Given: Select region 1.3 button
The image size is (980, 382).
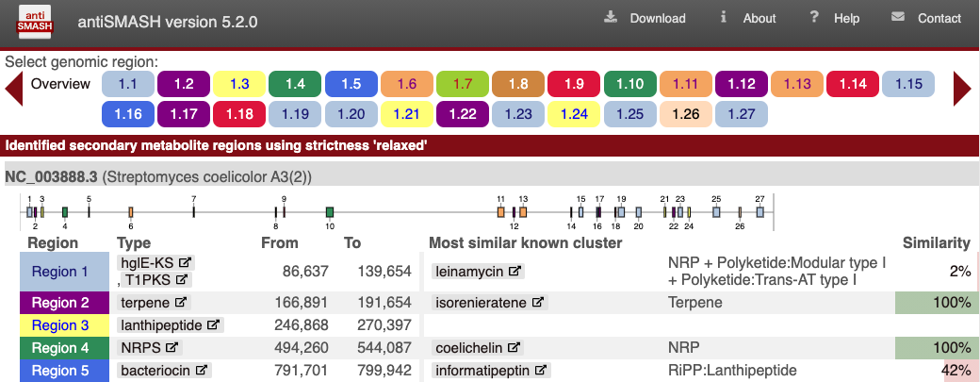Looking at the screenshot, I should coord(239,84).
